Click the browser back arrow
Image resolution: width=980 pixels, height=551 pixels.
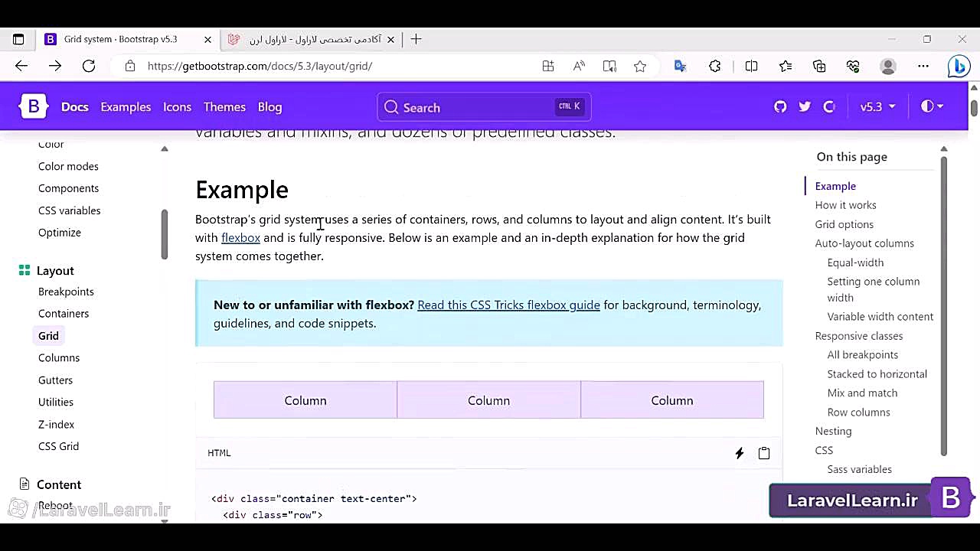coord(21,67)
